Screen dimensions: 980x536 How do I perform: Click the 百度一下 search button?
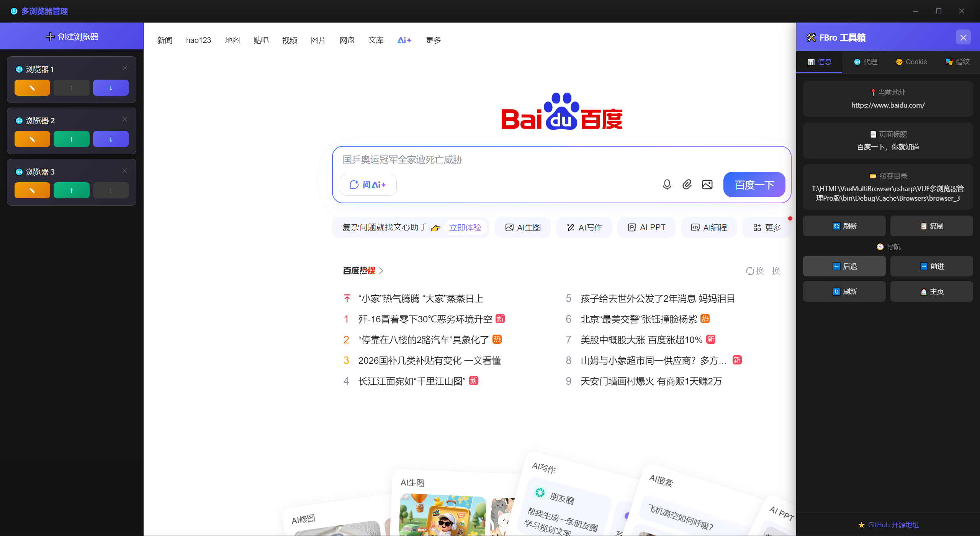tap(753, 184)
